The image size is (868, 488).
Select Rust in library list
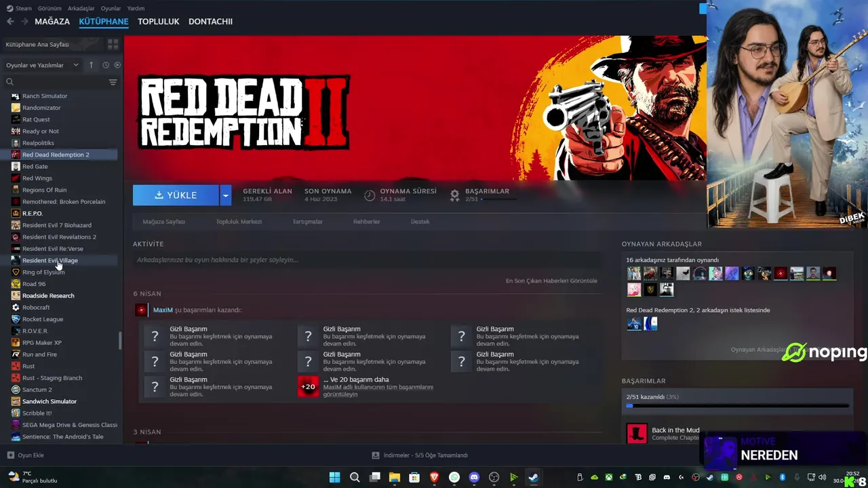pos(28,366)
